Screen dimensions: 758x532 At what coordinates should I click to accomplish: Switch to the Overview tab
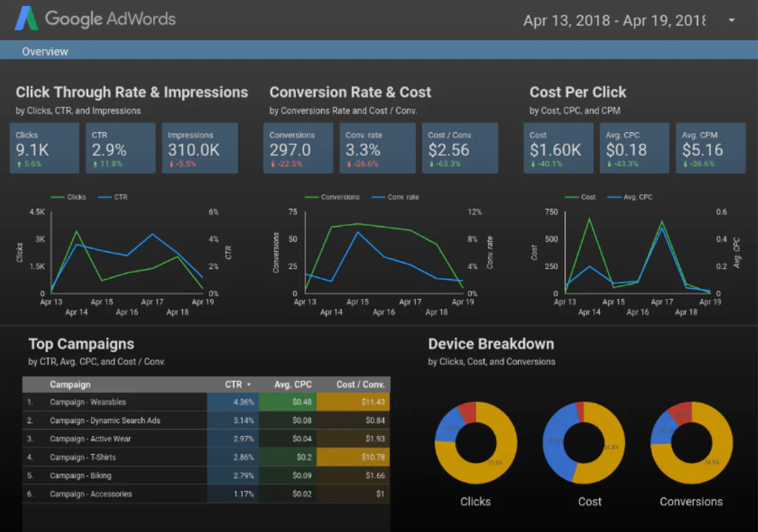[45, 51]
